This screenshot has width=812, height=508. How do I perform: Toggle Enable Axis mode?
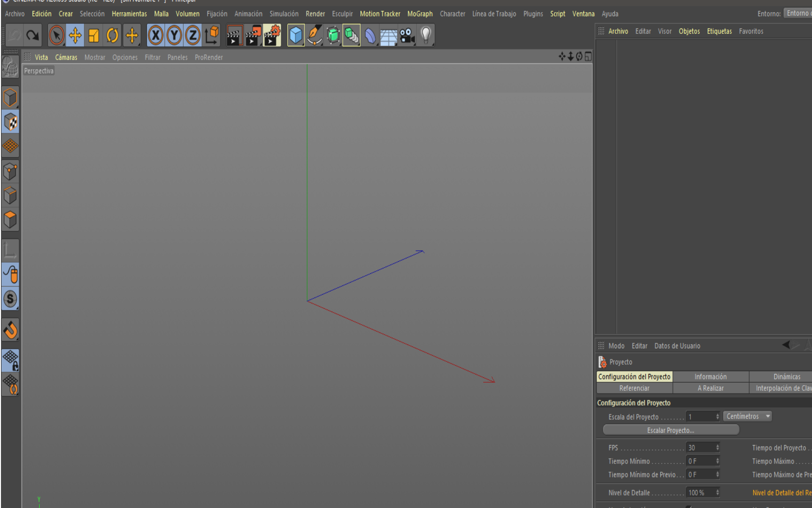pyautogui.click(x=10, y=251)
